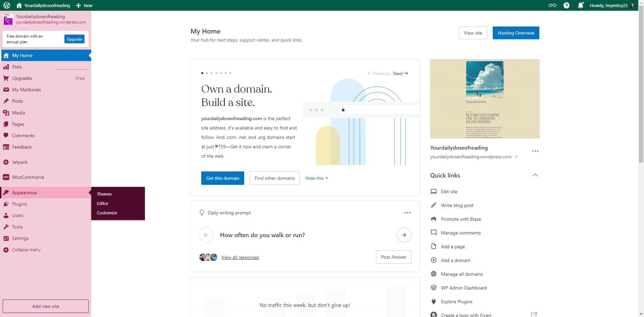Viewport: 644px width, 317px height.
Task: Open Explore Plugins quick link
Action: (x=457, y=302)
